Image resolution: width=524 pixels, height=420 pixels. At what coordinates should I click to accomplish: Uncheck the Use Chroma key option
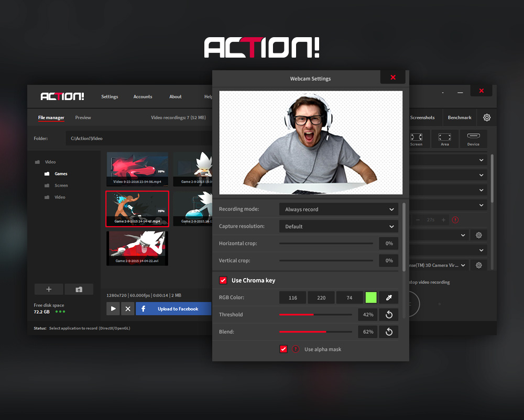coord(223,280)
